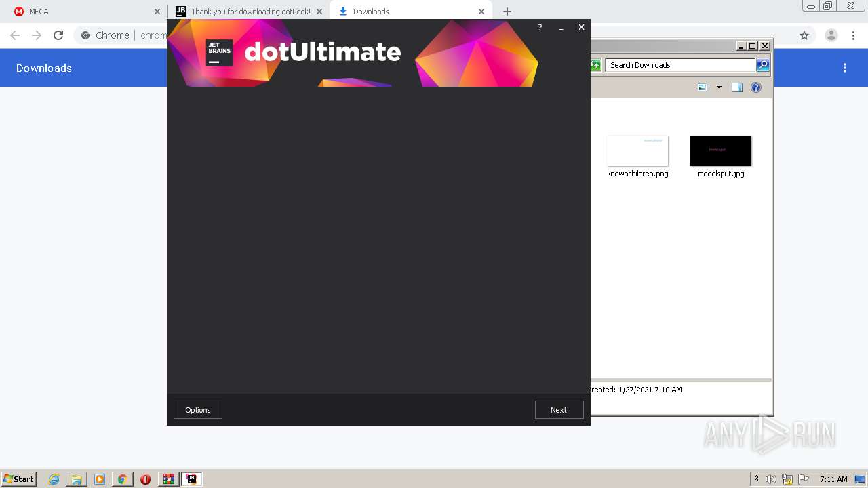Expand the Explorer view options dropdown arrow
The width and height of the screenshot is (868, 488).
[719, 87]
